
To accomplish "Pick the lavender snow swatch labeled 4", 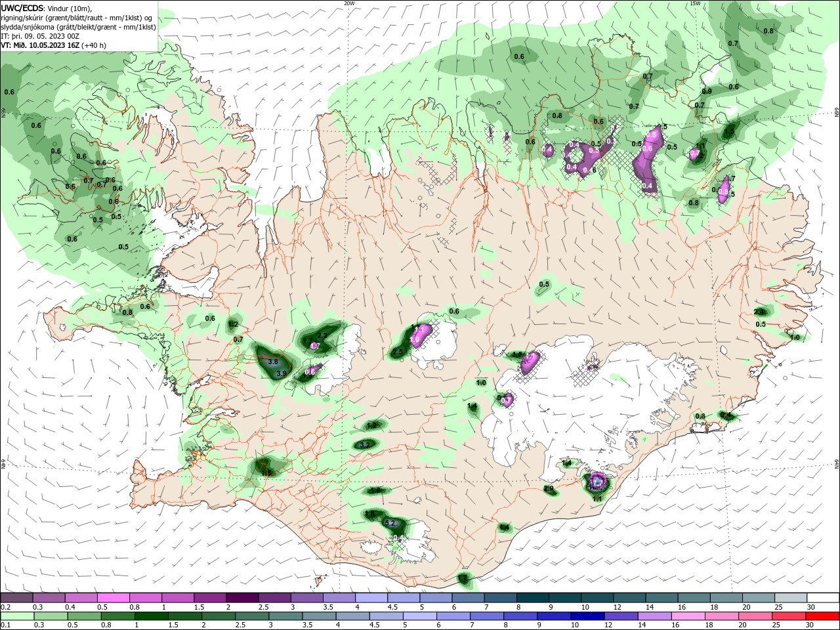I will coord(371,598).
